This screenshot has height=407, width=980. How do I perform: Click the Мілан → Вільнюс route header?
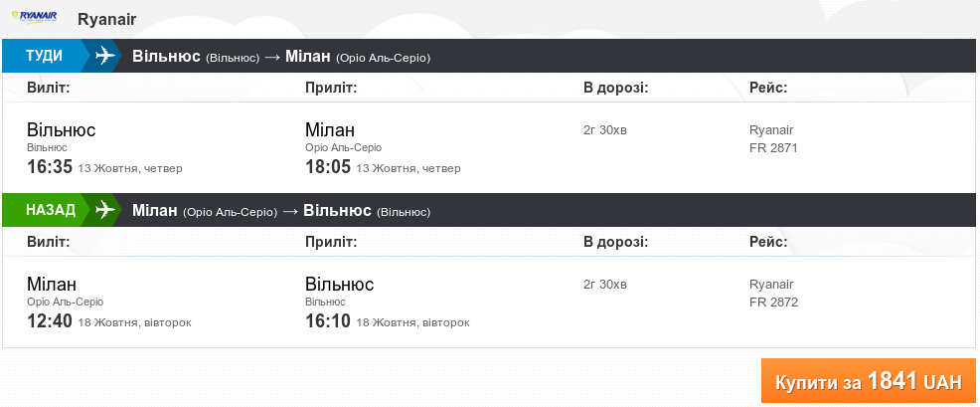(281, 210)
